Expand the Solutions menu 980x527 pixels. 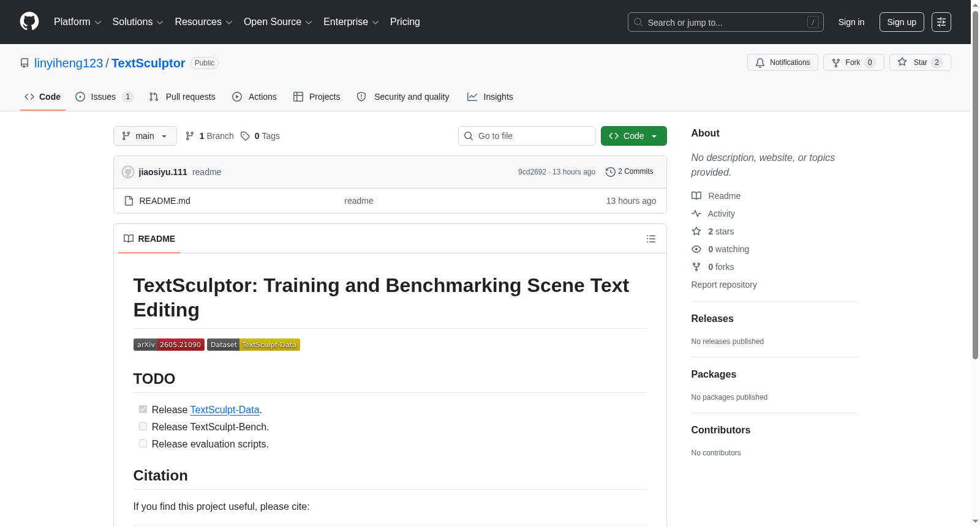138,22
